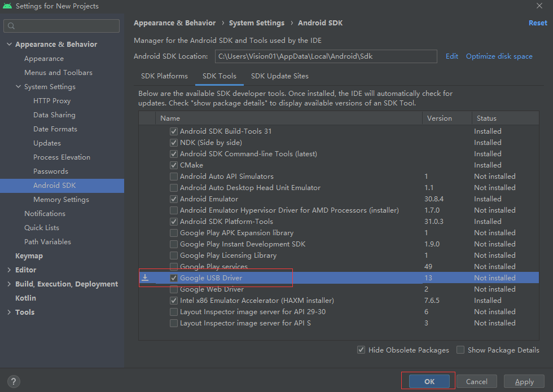
Task: Toggle NDK (Side by side) checkbox
Action: [x=174, y=143]
